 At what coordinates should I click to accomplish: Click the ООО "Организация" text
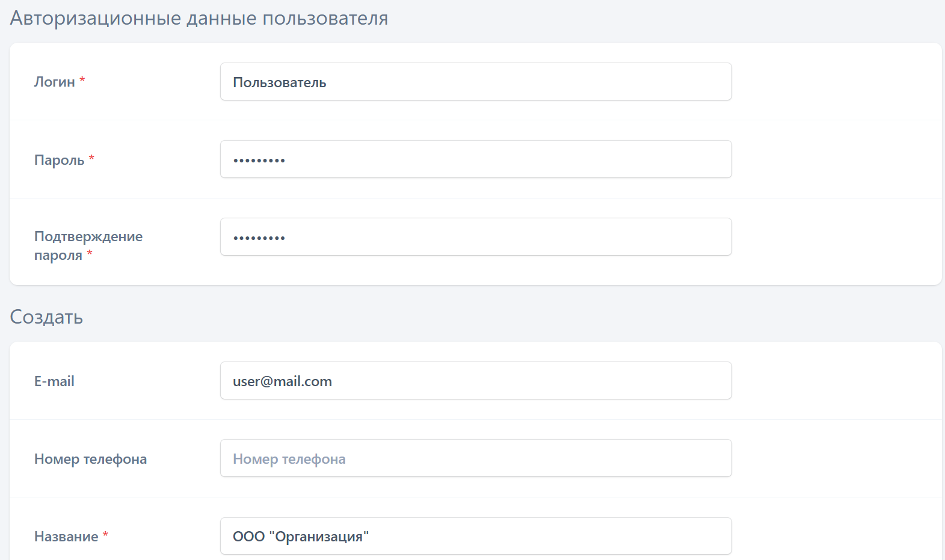click(300, 537)
